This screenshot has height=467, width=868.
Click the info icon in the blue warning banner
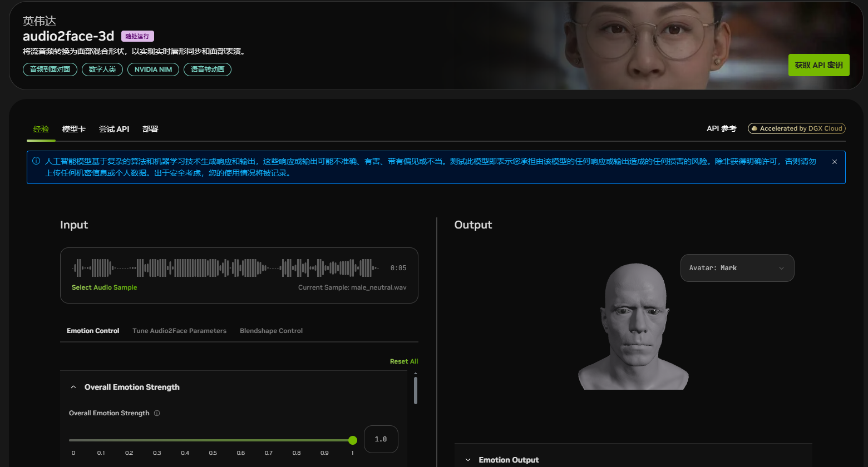click(36, 161)
